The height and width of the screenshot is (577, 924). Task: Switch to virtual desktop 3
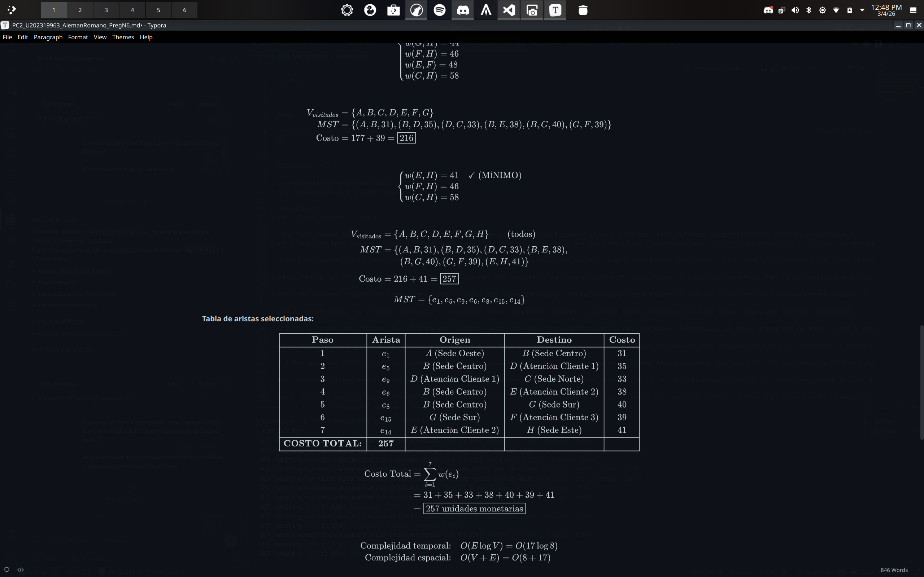point(106,10)
